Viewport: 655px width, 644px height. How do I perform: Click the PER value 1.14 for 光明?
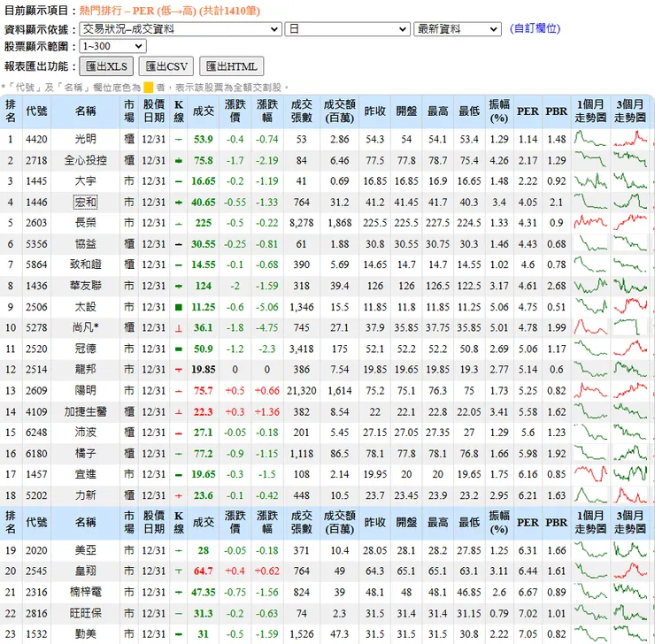(x=528, y=139)
